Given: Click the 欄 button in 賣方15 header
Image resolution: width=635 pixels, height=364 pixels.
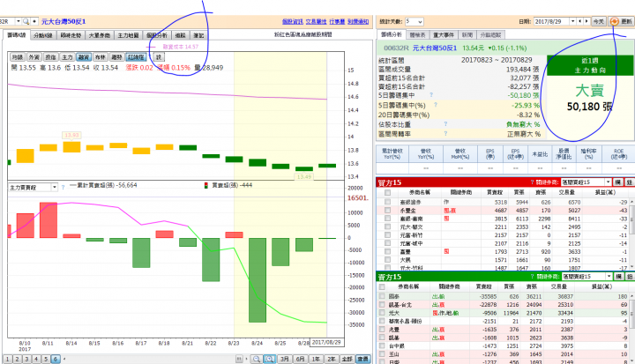Looking at the screenshot, I should (618, 276).
